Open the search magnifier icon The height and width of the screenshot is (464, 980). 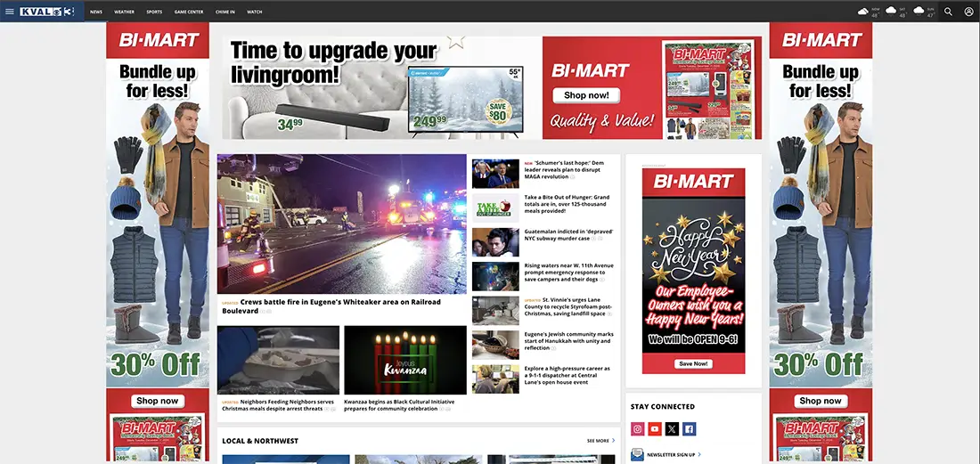coord(948,12)
